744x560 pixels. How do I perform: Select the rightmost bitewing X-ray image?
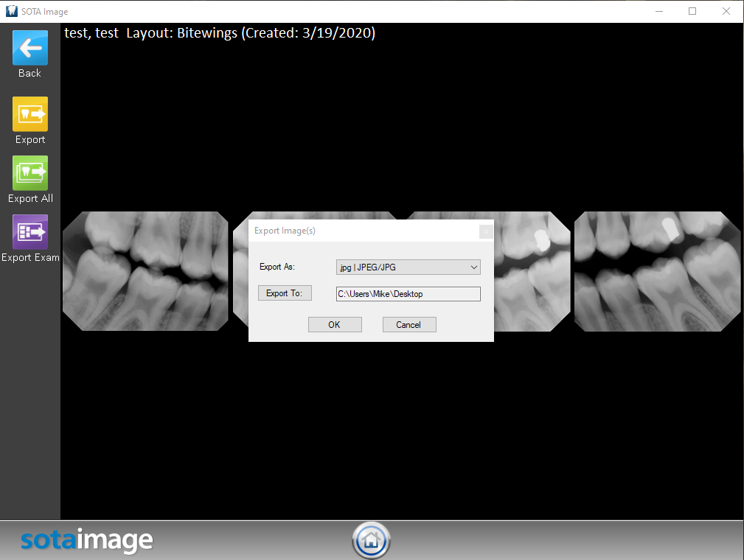[657, 271]
